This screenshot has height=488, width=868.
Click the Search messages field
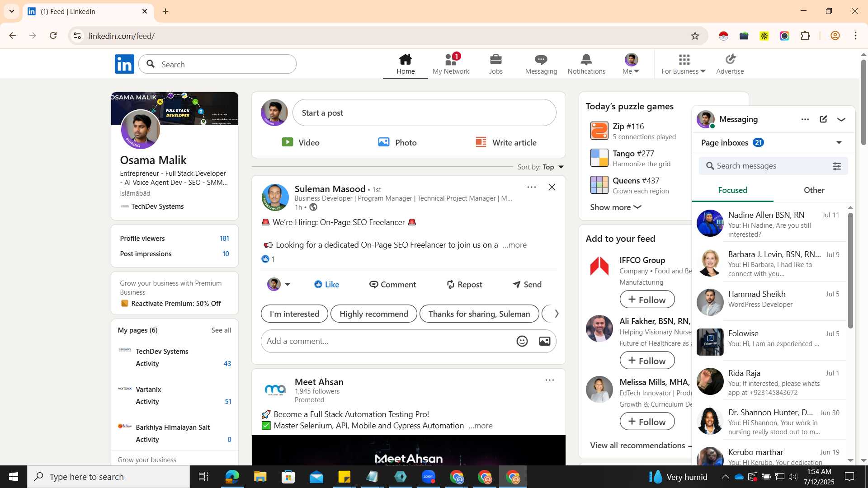(x=773, y=166)
